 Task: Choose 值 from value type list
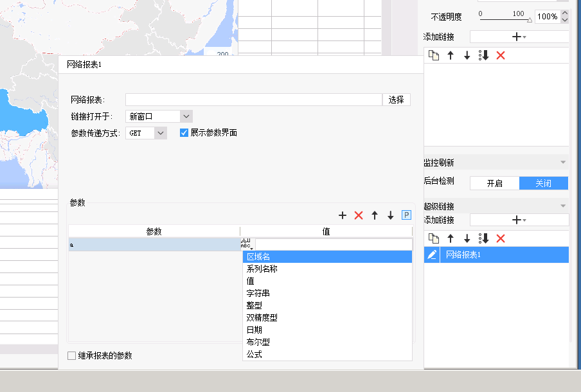click(327, 281)
